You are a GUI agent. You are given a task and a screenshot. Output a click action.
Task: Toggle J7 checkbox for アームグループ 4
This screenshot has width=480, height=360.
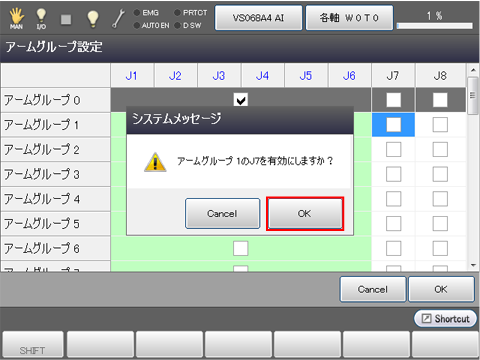click(393, 199)
